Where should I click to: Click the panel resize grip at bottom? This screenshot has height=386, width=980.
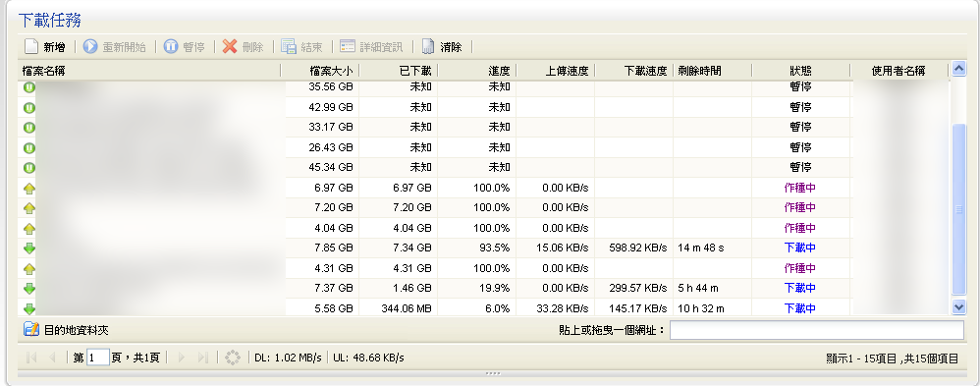click(493, 373)
